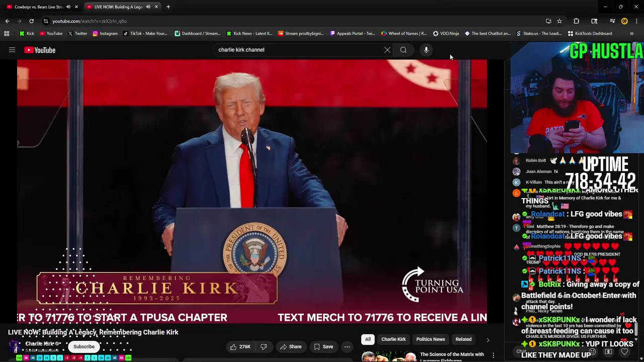Screen dimensions: 644x362
Task: Submit search with the magnifier icon
Action: point(403,50)
